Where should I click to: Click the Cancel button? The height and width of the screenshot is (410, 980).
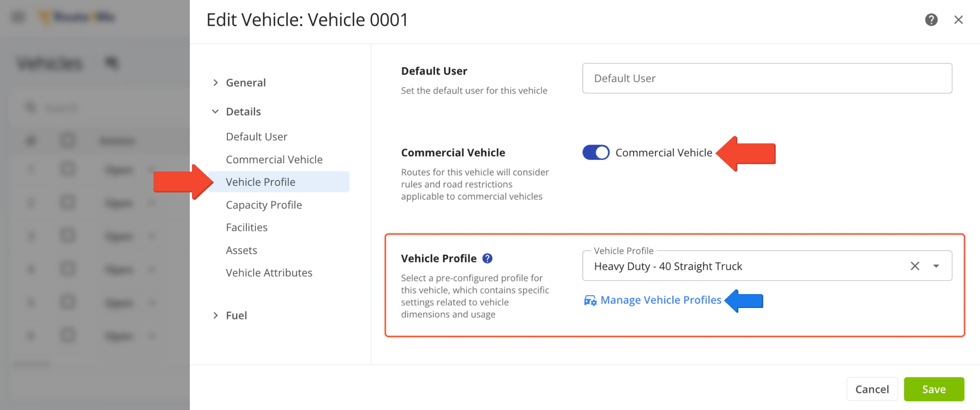872,389
